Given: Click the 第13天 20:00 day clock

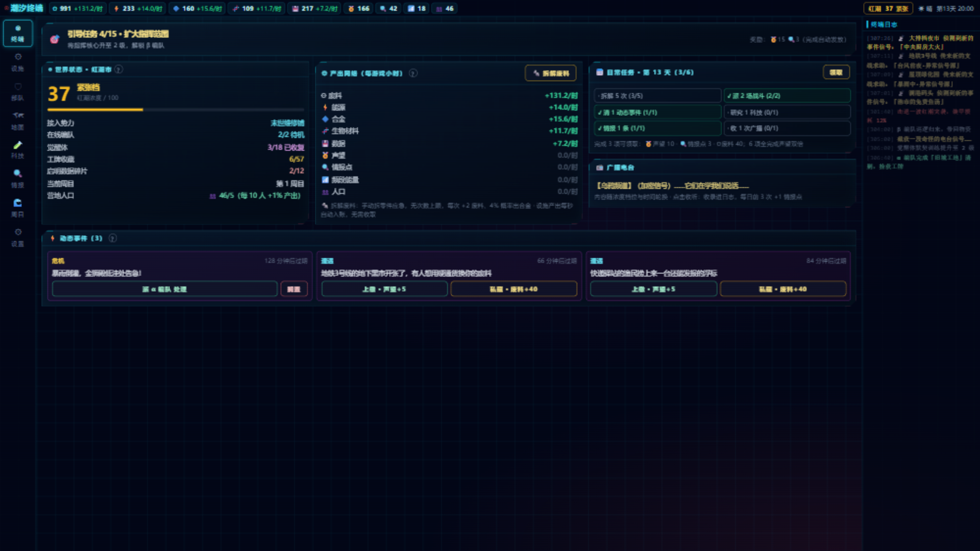Looking at the screenshot, I should pos(955,9).
